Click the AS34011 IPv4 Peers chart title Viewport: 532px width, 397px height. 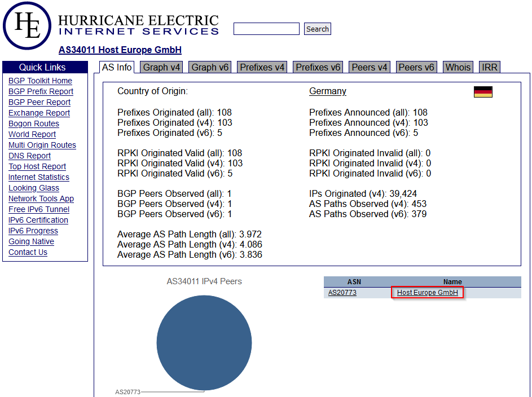[x=204, y=281]
